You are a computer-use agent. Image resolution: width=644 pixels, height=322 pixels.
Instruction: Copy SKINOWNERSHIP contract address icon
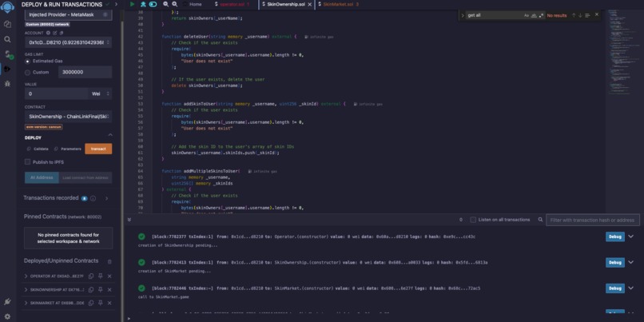click(91, 289)
